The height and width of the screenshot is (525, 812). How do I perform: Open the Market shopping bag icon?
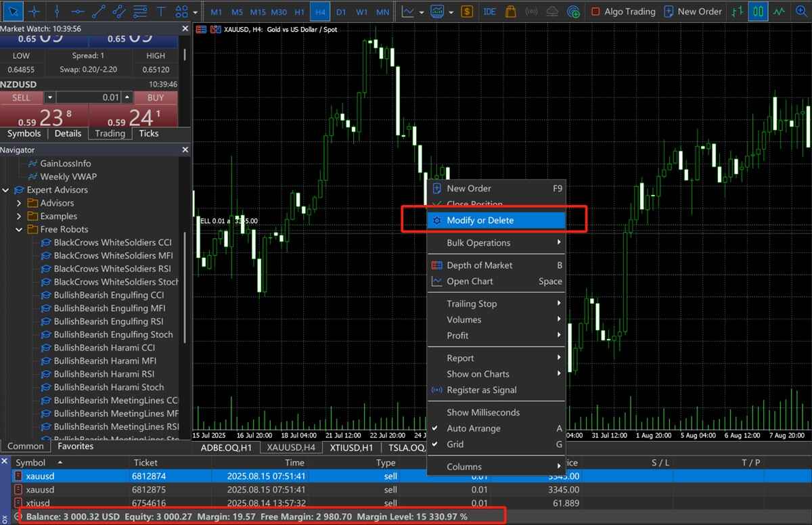pos(511,12)
